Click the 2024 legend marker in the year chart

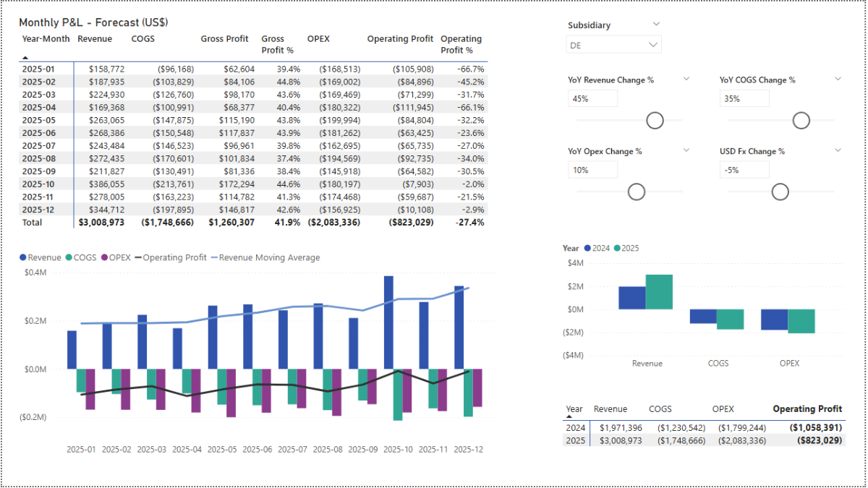click(x=587, y=248)
